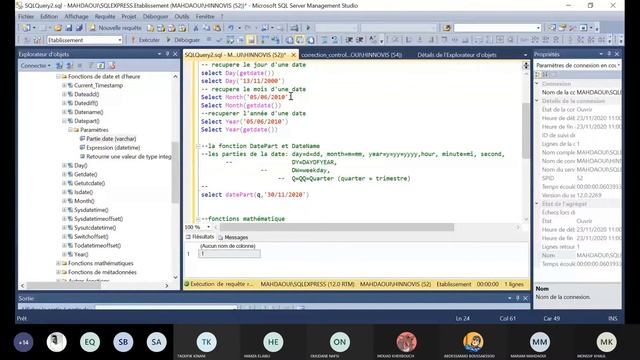Screen dimensions: 640x360
Task: Open the Résultats tab
Action: (x=200, y=237)
